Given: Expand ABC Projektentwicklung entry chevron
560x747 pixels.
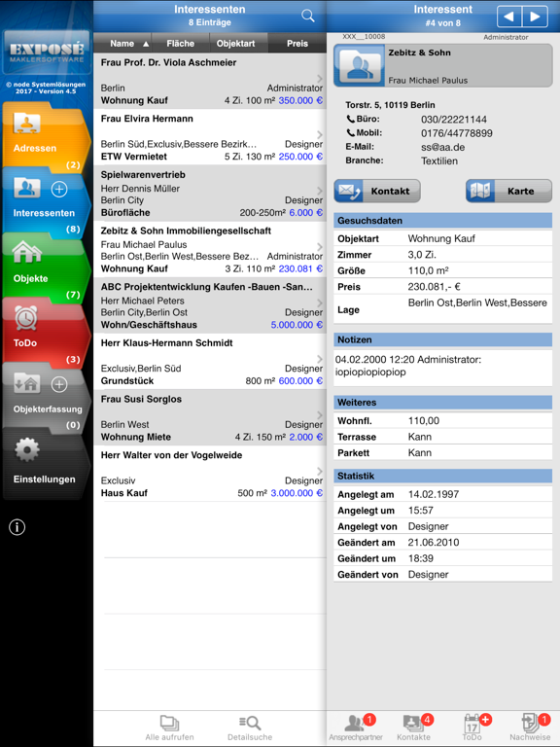Looking at the screenshot, I should 320,302.
